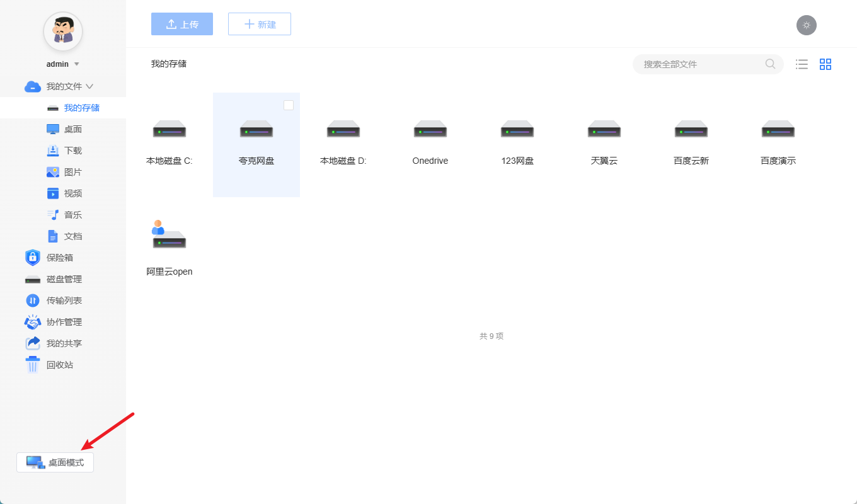
Task: Open the 天翼云 storage drive
Action: (604, 130)
